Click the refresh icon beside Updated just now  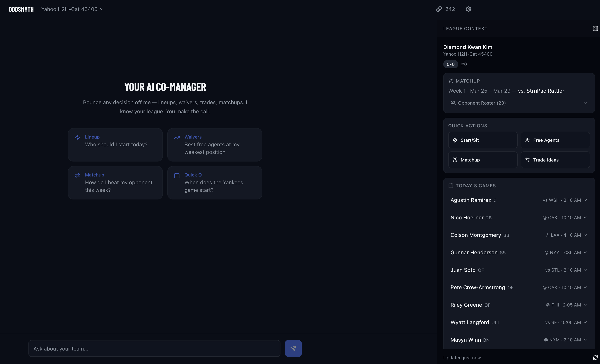(x=595, y=357)
